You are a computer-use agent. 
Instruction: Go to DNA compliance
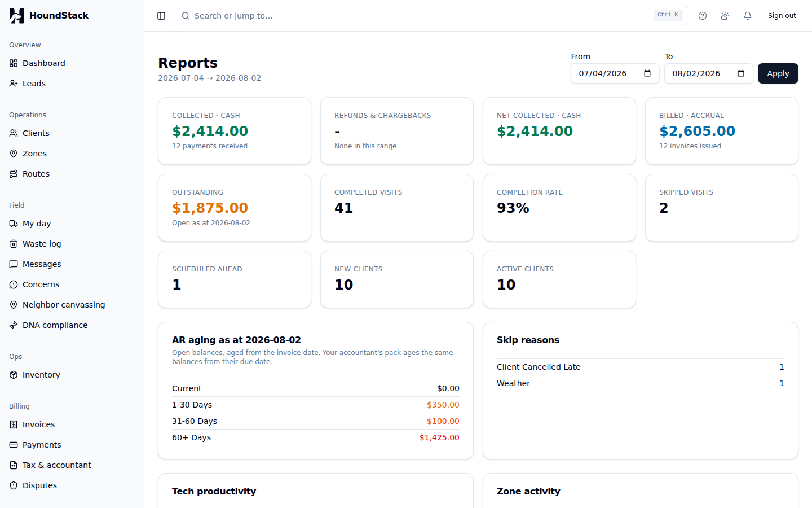point(72,325)
